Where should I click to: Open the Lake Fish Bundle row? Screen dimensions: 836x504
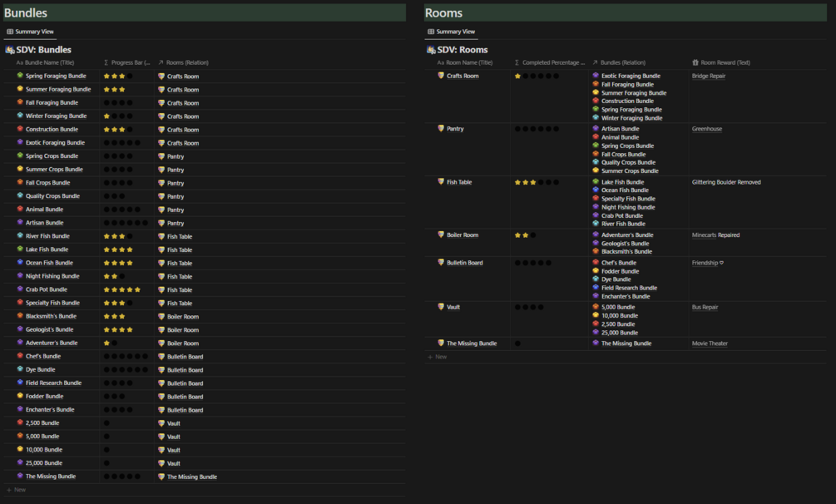coord(47,249)
